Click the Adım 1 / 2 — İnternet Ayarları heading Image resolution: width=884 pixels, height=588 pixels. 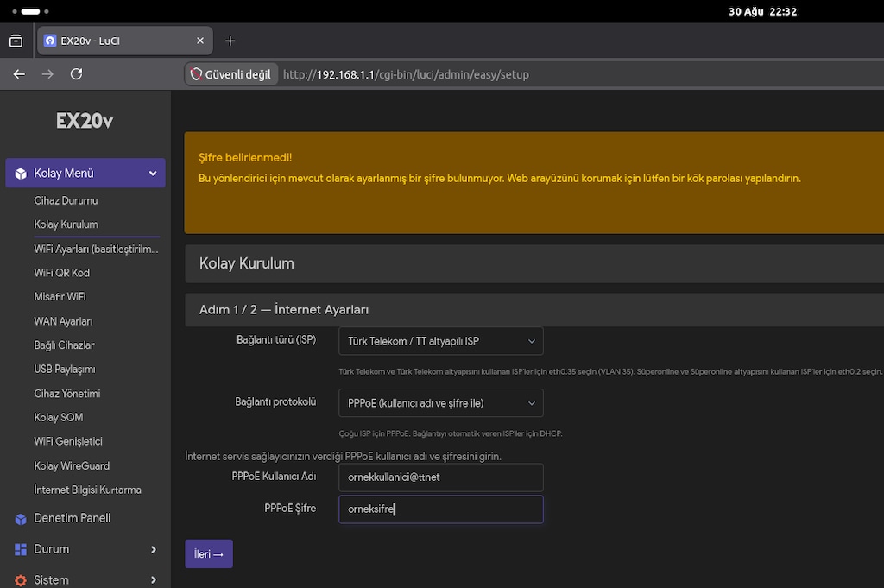tap(284, 309)
